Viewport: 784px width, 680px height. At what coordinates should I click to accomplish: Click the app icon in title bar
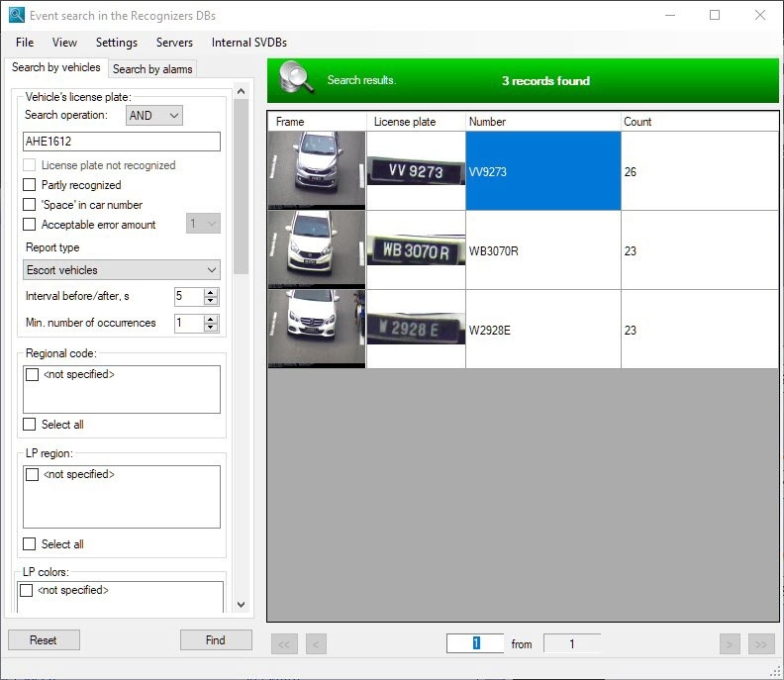point(16,15)
